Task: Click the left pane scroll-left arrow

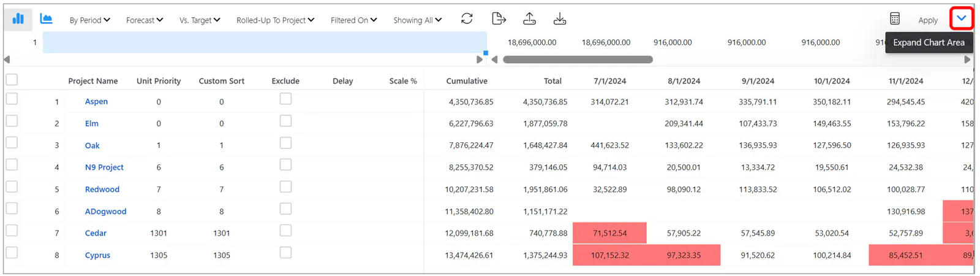Action: tap(7, 59)
